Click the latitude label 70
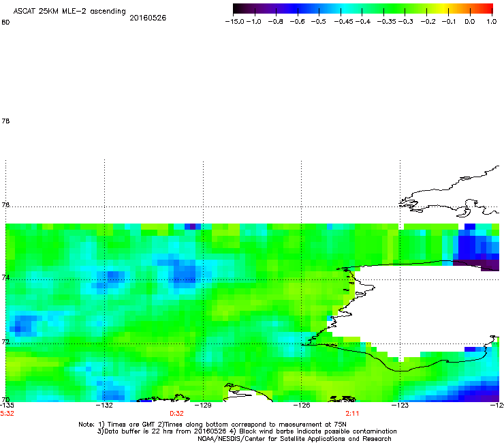The width and height of the screenshot is (504, 443). click(5, 399)
